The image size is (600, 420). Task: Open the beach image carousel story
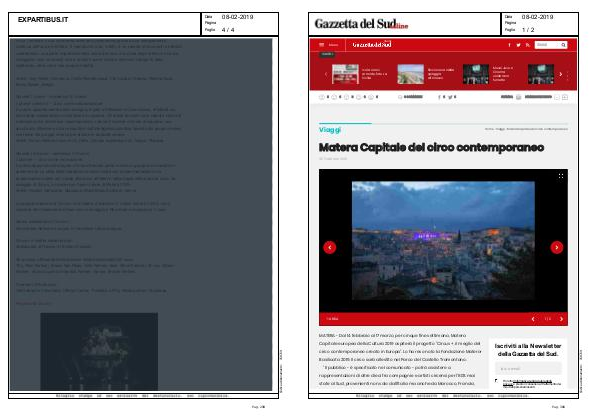pos(412,73)
